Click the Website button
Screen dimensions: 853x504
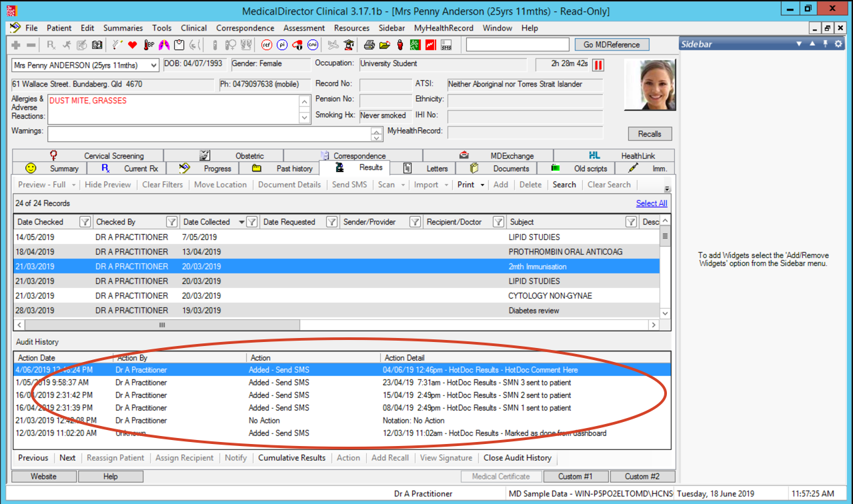click(x=43, y=477)
